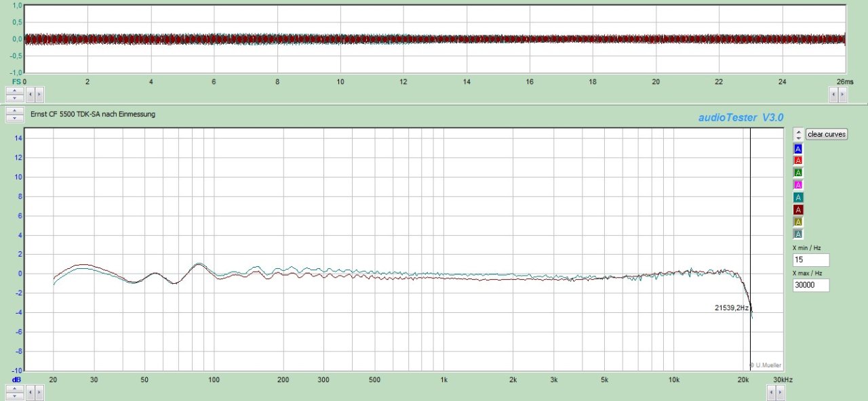Image resolution: width=868 pixels, height=401 pixels.
Task: Select the red curve A button
Action: [798, 161]
